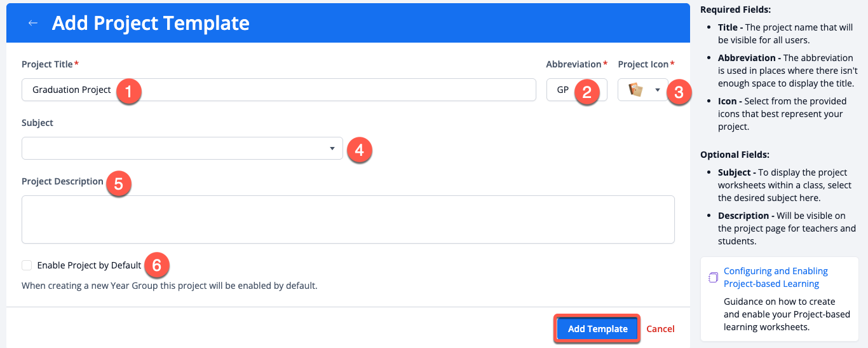Click inside the Project Description text area
Viewport: 868px width, 348px height.
(x=348, y=219)
